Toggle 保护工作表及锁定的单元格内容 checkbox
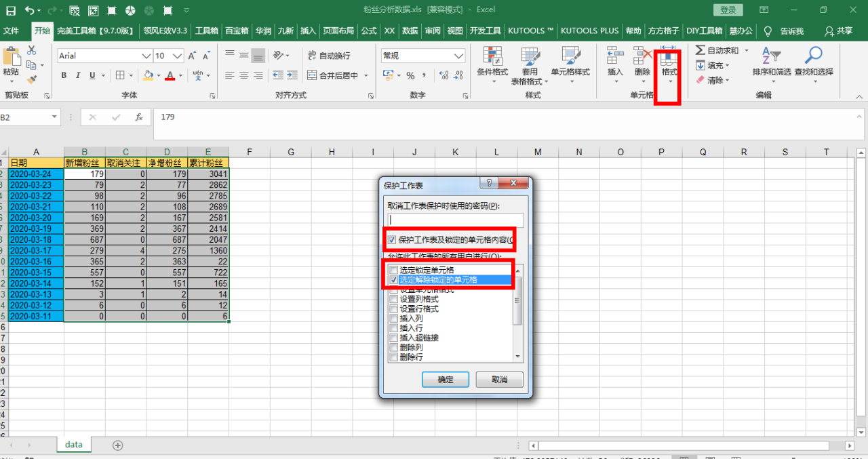This screenshot has height=459, width=868. click(393, 240)
